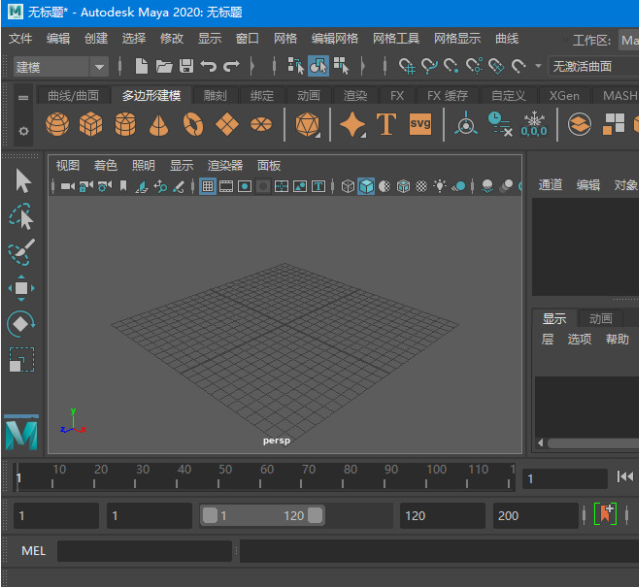639x587 pixels.
Task: Create a super shape star icon
Action: click(x=353, y=124)
